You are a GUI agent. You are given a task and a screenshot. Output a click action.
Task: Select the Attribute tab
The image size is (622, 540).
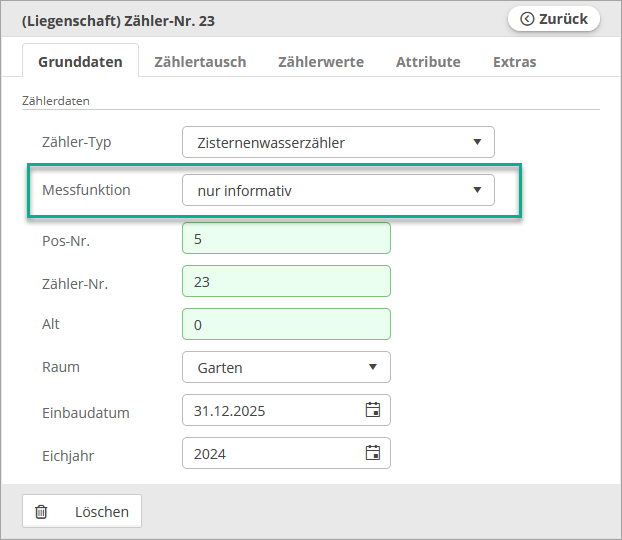(428, 62)
